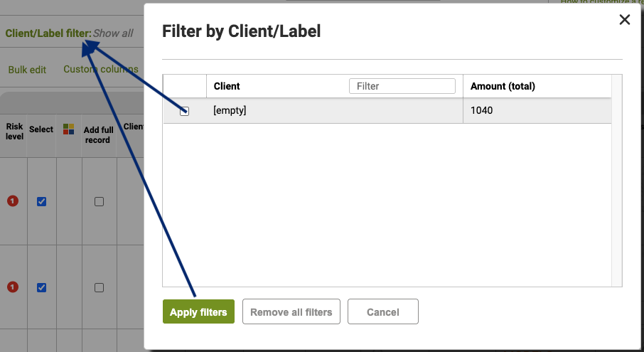Open Bulk edit

(x=27, y=70)
